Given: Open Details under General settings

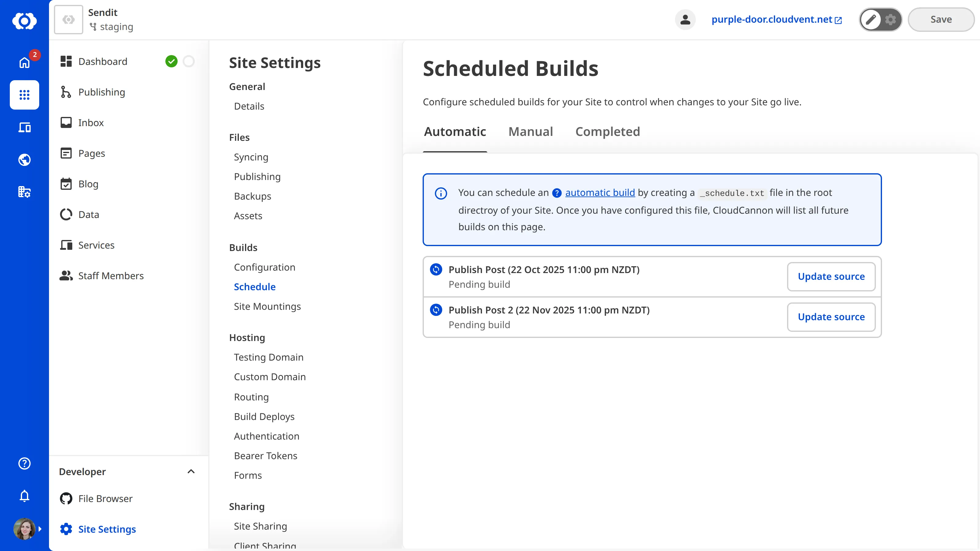Looking at the screenshot, I should [249, 106].
